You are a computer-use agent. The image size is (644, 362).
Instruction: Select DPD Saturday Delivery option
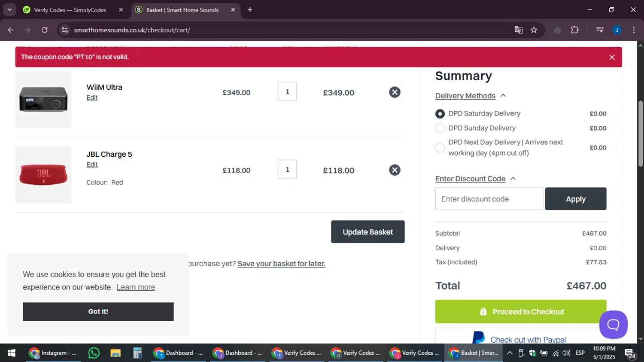pyautogui.click(x=440, y=114)
